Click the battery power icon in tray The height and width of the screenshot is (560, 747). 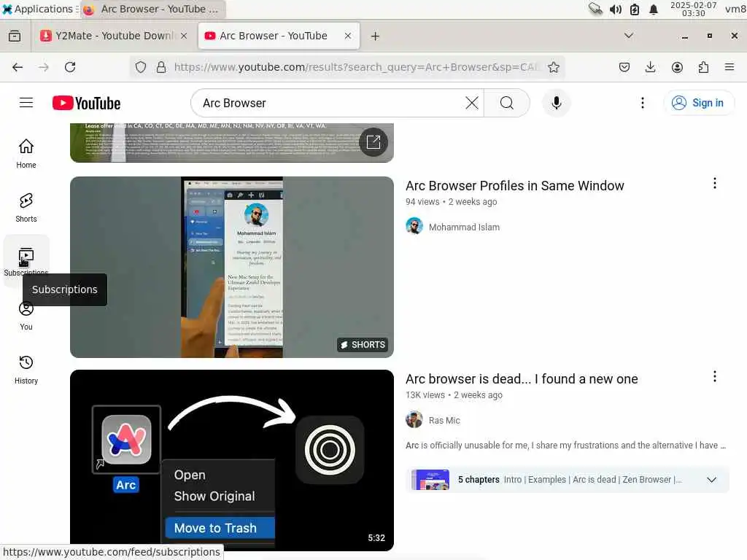635,9
